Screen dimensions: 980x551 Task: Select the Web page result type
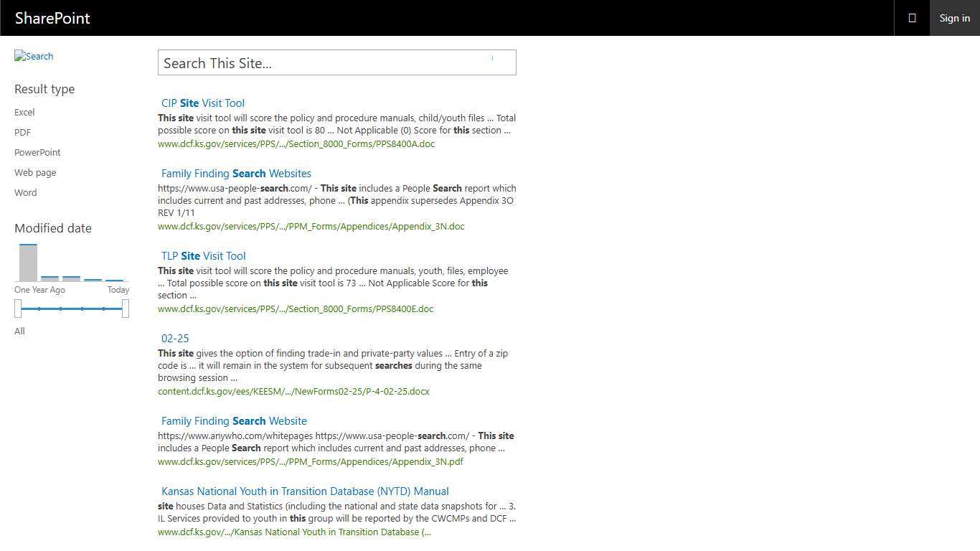[35, 172]
